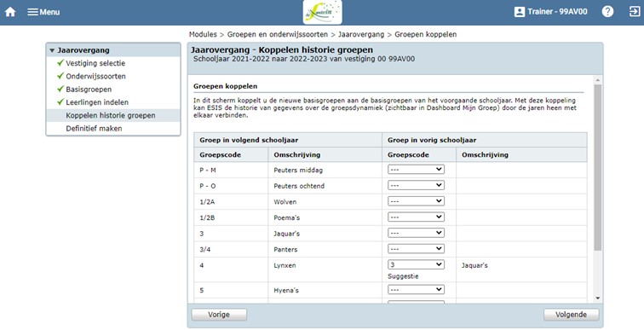Collapse the Jaarovergang sidebar section
The height and width of the screenshot is (330, 644).
52,50
